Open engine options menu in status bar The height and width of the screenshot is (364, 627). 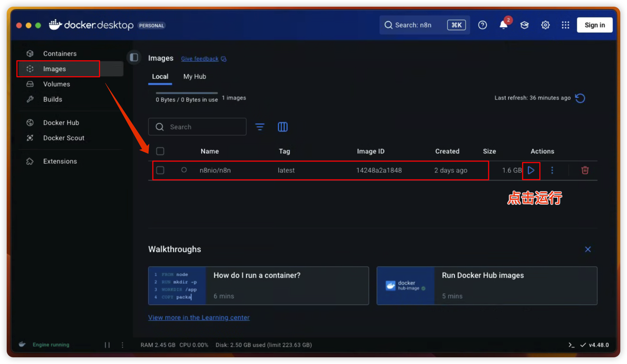(122, 345)
